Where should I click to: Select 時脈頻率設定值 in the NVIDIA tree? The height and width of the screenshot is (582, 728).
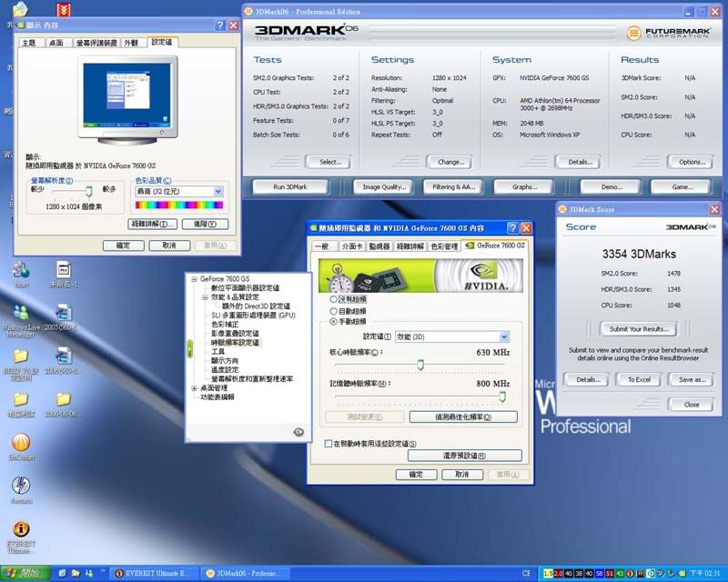tap(235, 343)
